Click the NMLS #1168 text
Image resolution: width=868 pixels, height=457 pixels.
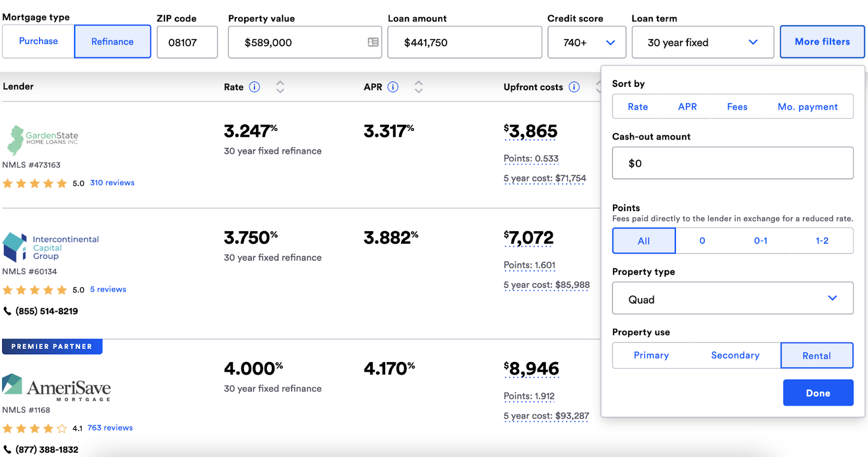pos(26,410)
